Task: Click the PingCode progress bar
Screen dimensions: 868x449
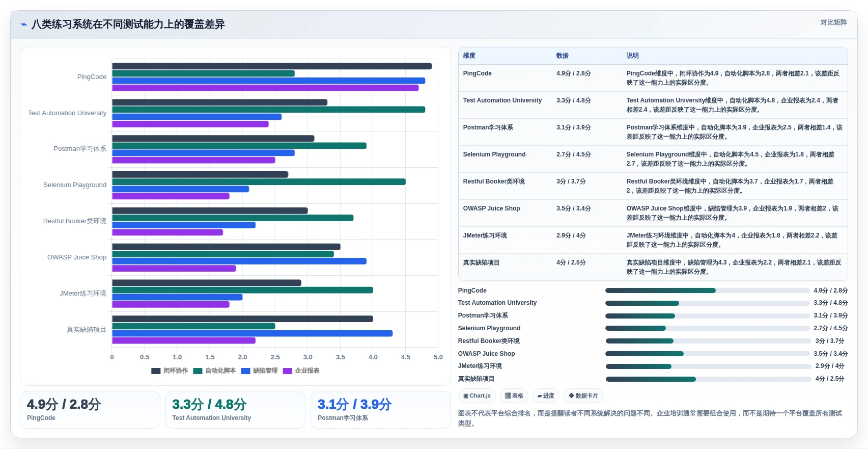Action: pyautogui.click(x=707, y=290)
